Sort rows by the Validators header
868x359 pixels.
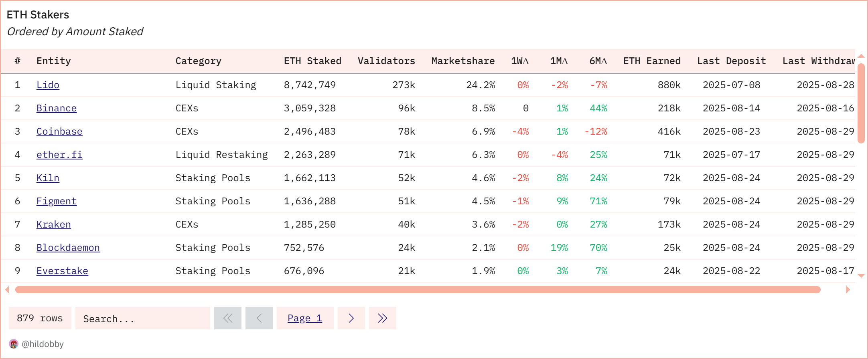(x=386, y=61)
